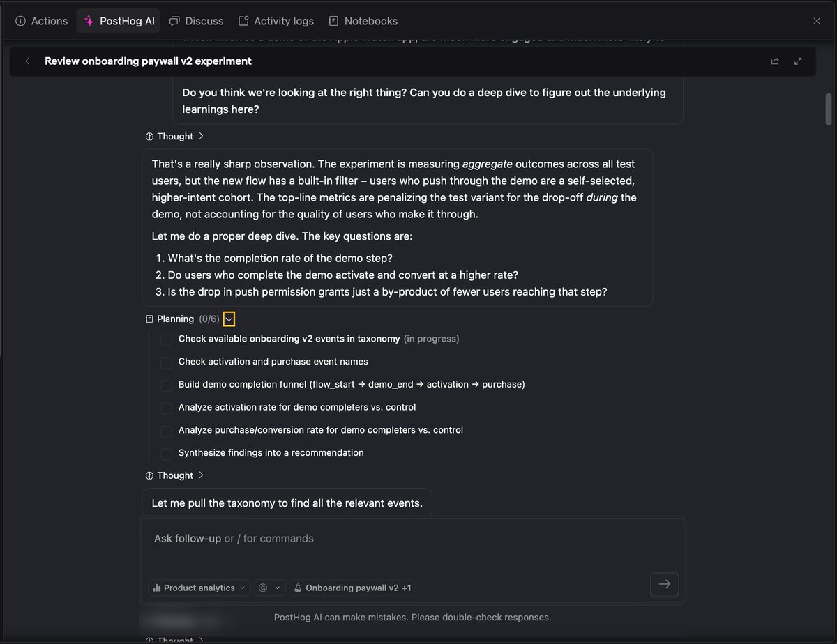The image size is (837, 644).
Task: Collapse the Planning task list chevron
Action: tap(229, 319)
